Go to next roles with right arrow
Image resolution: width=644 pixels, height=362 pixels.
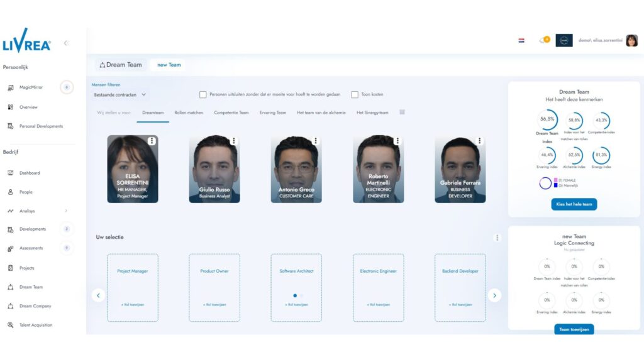[494, 295]
